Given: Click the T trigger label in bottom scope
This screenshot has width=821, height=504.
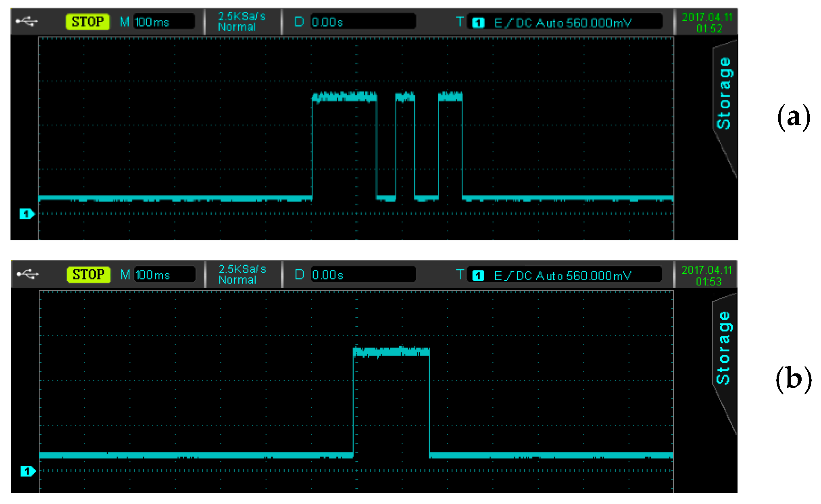Looking at the screenshot, I should (x=460, y=275).
